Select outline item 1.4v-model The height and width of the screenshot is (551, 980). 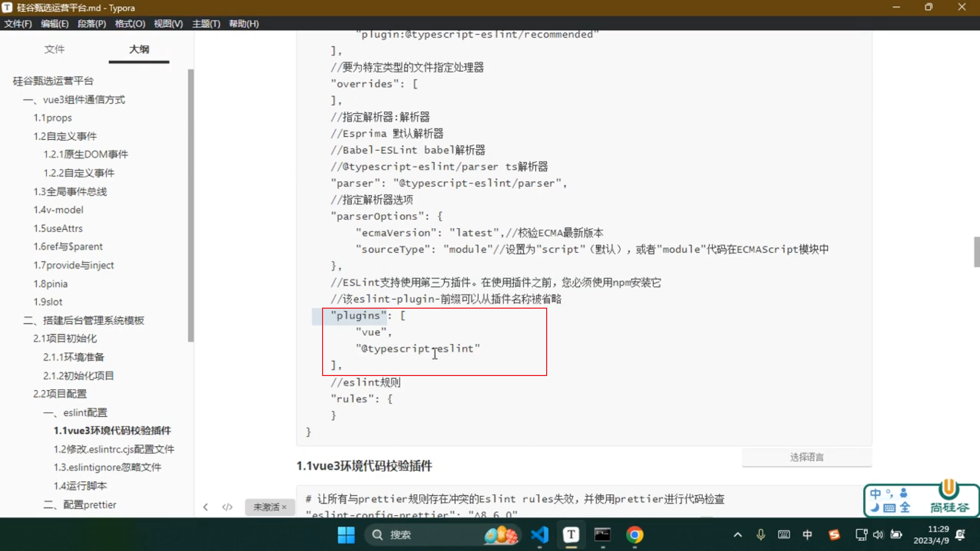pyautogui.click(x=58, y=210)
